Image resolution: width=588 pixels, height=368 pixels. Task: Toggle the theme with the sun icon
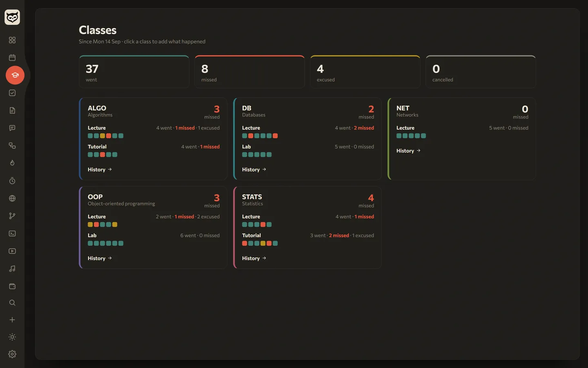pos(12,337)
